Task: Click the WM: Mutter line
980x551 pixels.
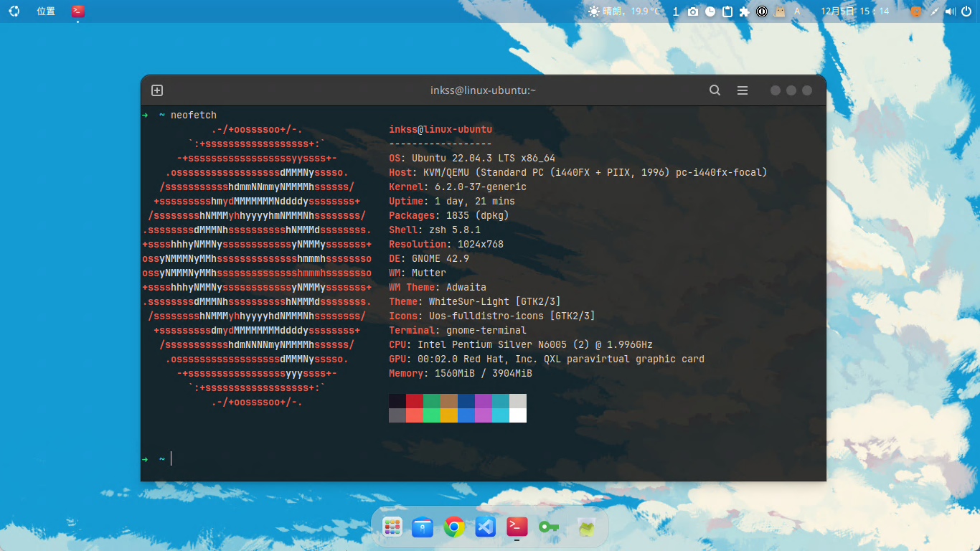Action: [418, 273]
